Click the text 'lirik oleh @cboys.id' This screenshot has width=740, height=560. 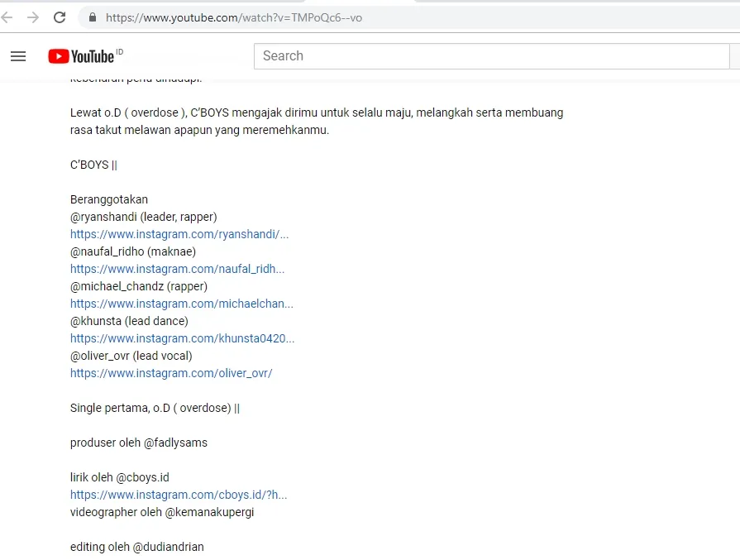119,477
